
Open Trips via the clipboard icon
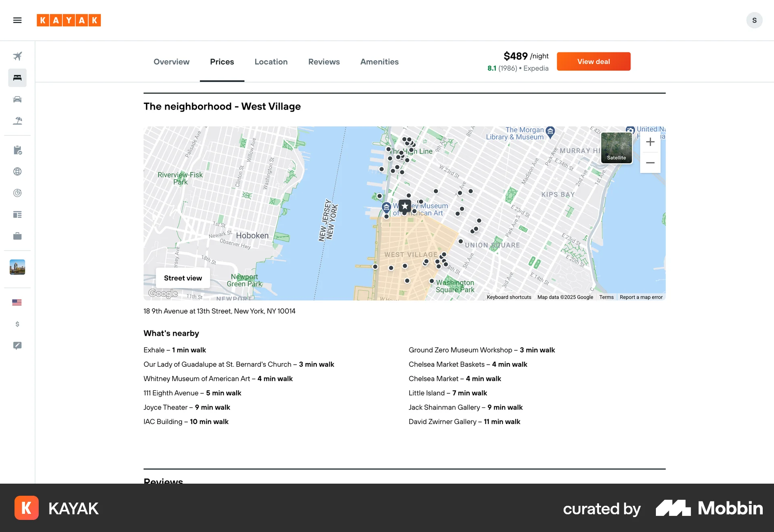pos(17,150)
